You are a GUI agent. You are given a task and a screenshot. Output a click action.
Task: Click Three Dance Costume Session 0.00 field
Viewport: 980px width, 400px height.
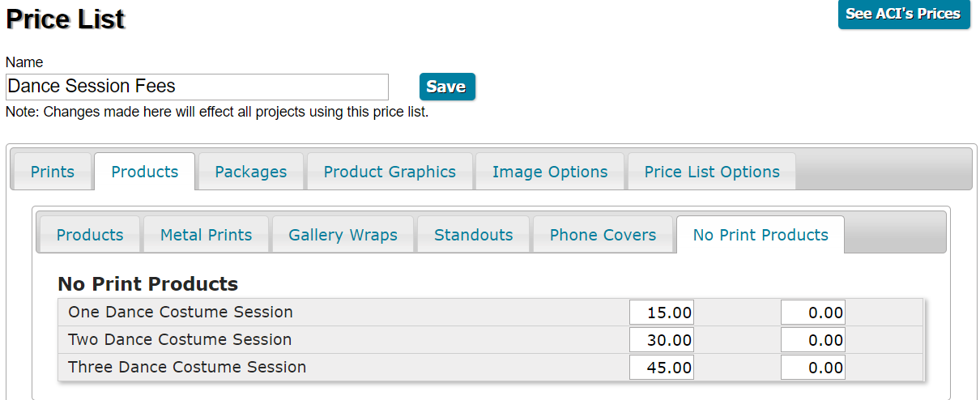[813, 368]
